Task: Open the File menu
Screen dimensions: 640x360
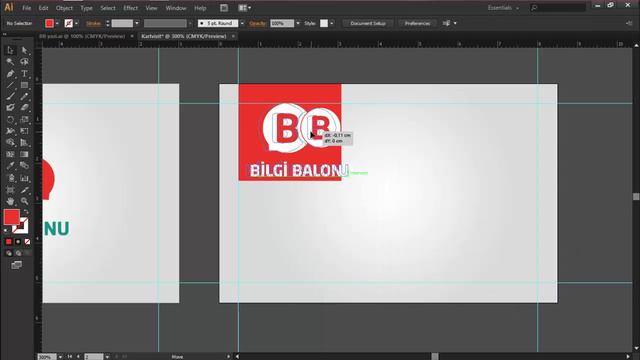Action: [27, 8]
